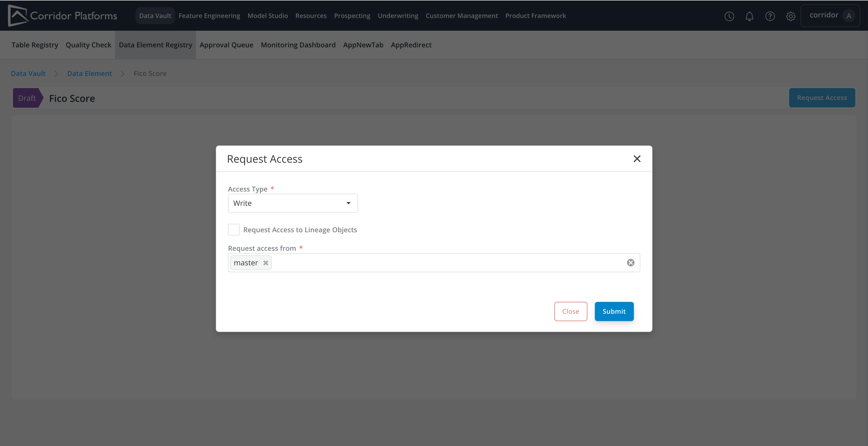Remove the master tag chip
This screenshot has height=446, width=868.
click(266, 263)
